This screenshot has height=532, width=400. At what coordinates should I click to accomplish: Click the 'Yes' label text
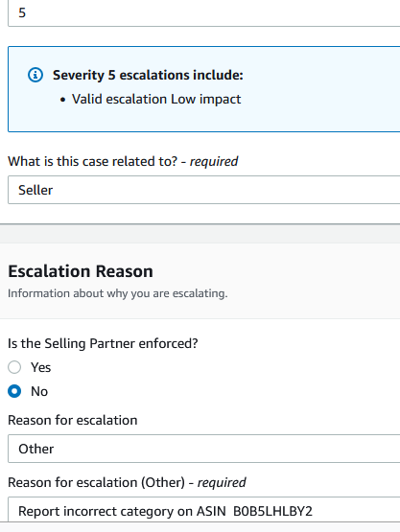[x=40, y=367]
